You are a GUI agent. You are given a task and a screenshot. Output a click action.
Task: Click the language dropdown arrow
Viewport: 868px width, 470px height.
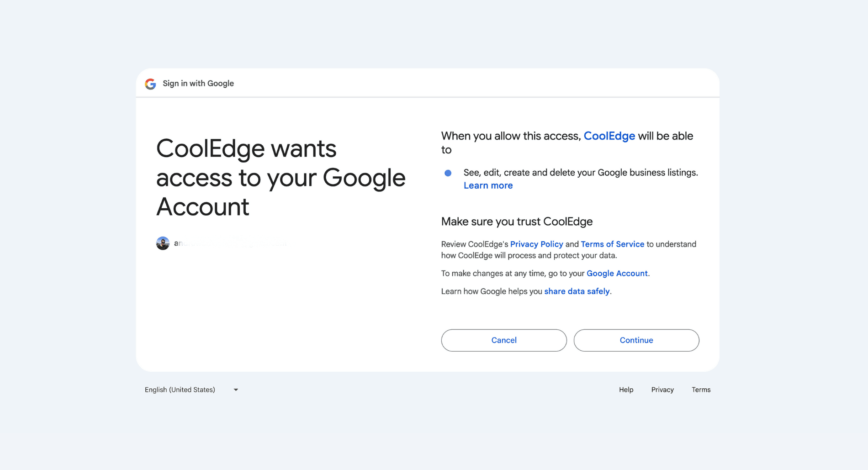click(236, 390)
